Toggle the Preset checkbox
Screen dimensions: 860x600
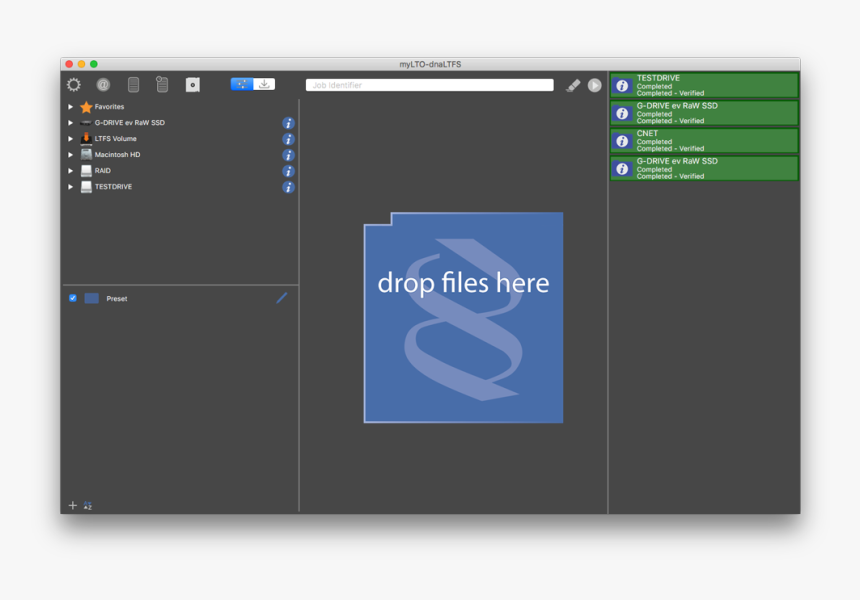(x=73, y=298)
